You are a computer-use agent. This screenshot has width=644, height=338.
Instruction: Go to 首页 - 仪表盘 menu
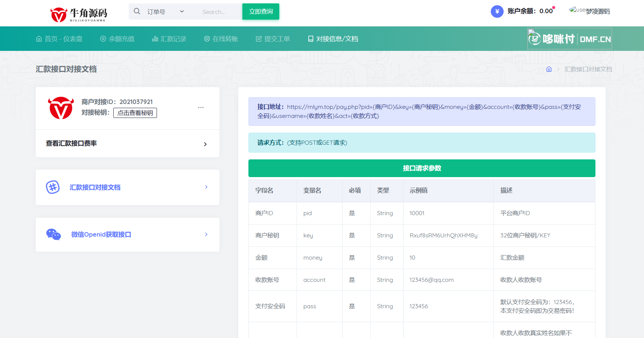click(x=59, y=39)
